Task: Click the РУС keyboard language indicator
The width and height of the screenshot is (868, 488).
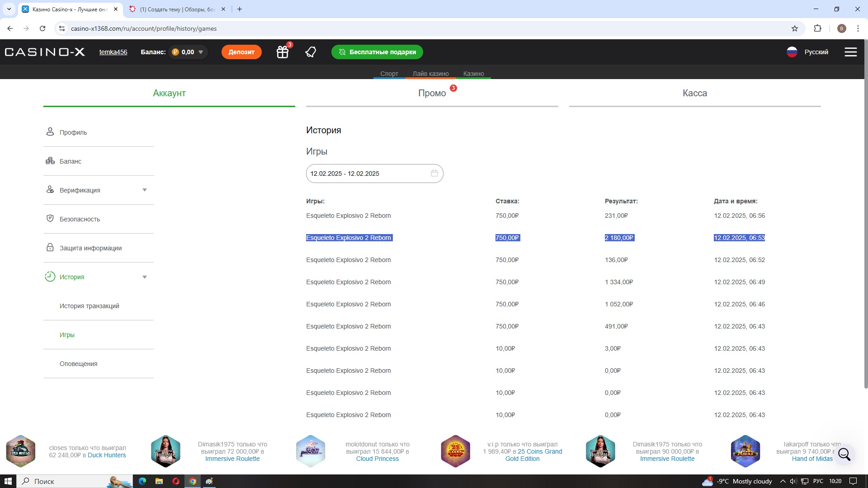Action: [818, 481]
